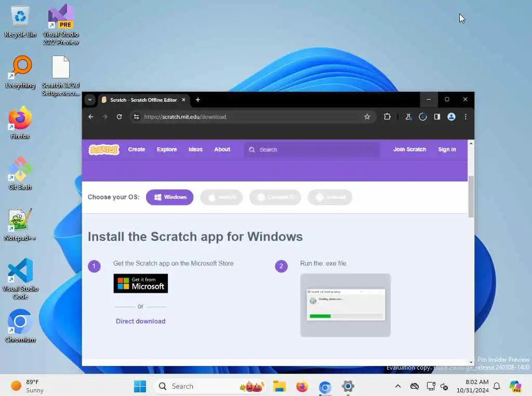
Task: Click the page scrollbar up arrow
Action: 471,144
